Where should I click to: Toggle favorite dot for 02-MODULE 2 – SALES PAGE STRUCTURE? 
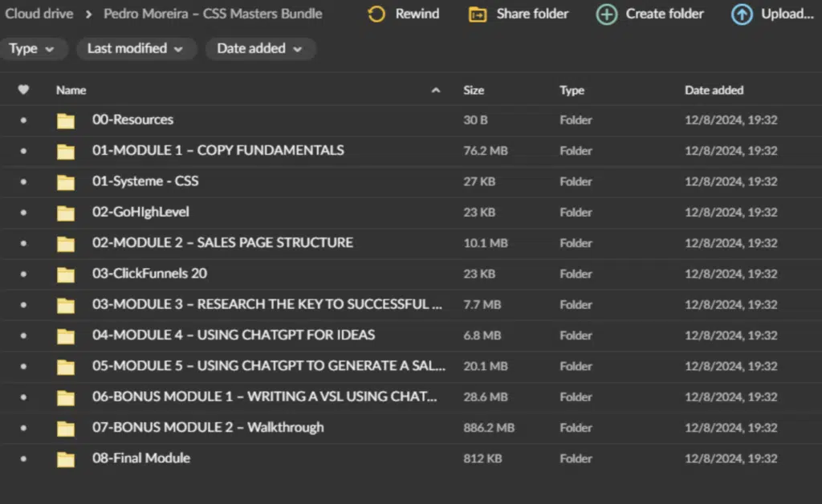point(23,243)
